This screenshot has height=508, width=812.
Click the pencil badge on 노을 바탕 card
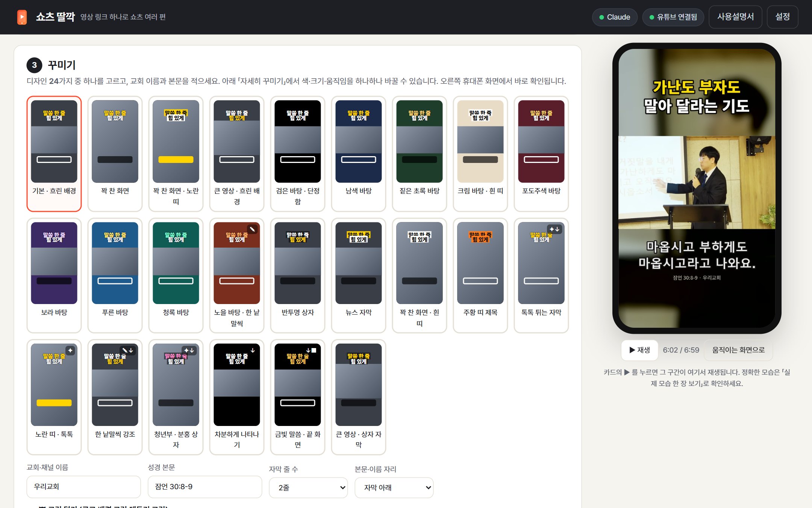tap(253, 229)
